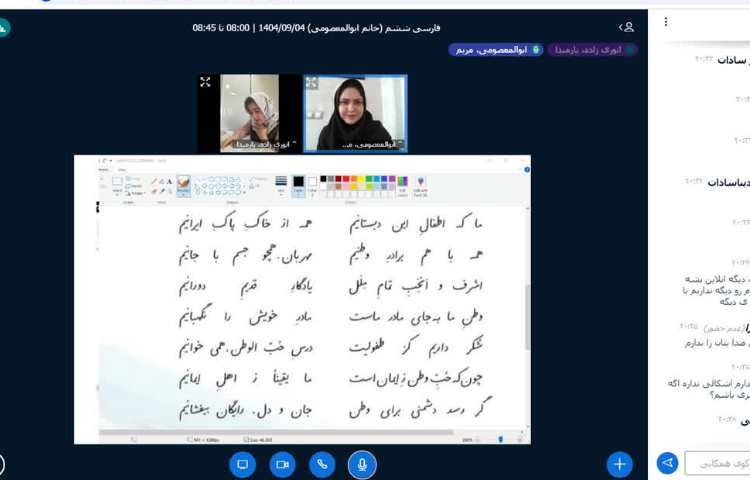Screen dimensions: 750x480
Task: Mute the microphone button
Action: [362, 464]
